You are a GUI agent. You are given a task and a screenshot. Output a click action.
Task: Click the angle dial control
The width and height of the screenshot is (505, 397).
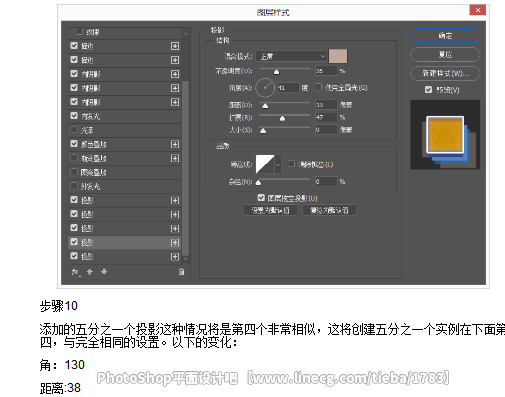(x=265, y=88)
